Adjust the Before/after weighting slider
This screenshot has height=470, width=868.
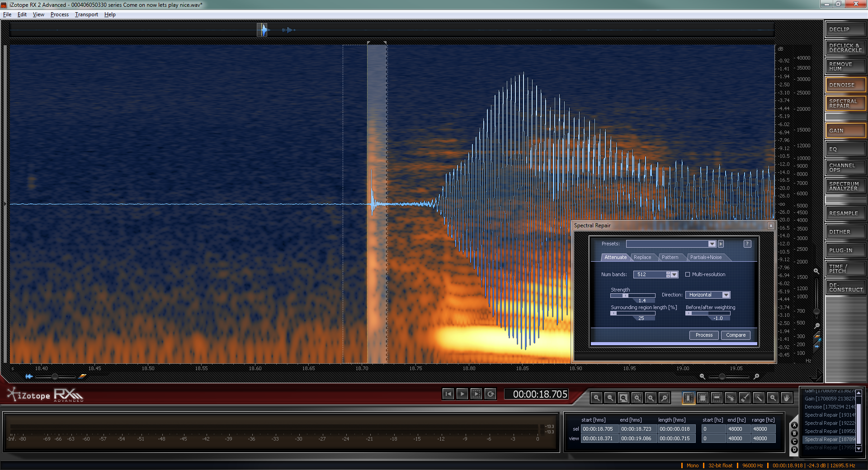click(708, 313)
